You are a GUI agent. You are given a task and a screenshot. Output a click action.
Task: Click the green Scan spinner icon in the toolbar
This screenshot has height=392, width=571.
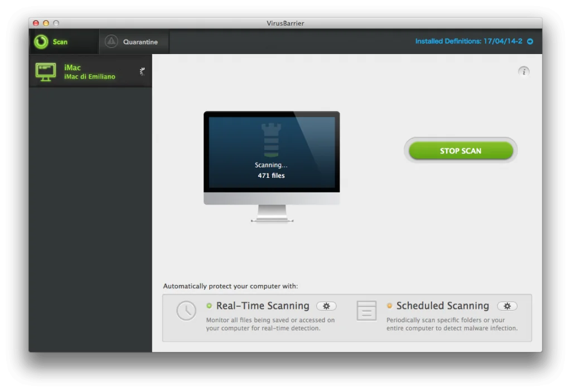tap(40, 41)
